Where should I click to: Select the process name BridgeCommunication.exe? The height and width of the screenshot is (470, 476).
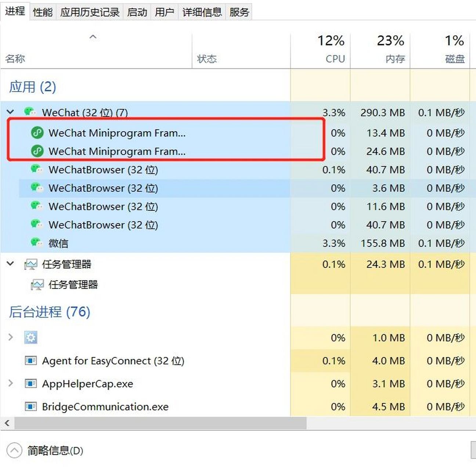click(x=105, y=406)
